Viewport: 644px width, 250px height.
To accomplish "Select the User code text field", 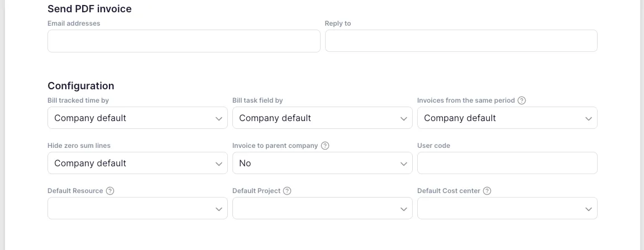I will [507, 164].
